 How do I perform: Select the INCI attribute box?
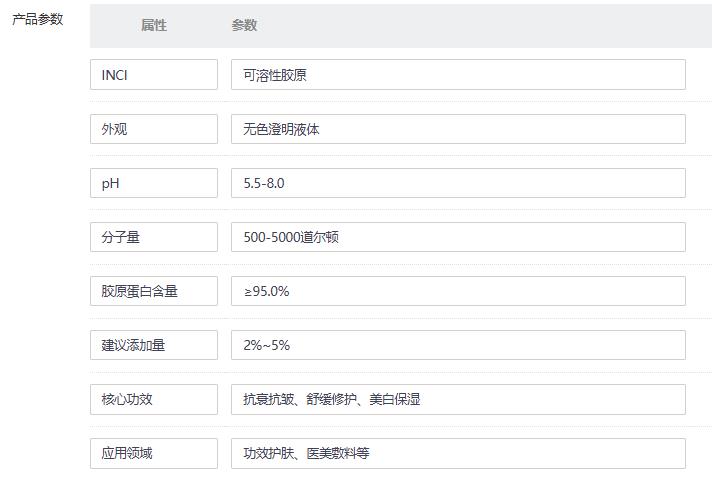tap(153, 75)
